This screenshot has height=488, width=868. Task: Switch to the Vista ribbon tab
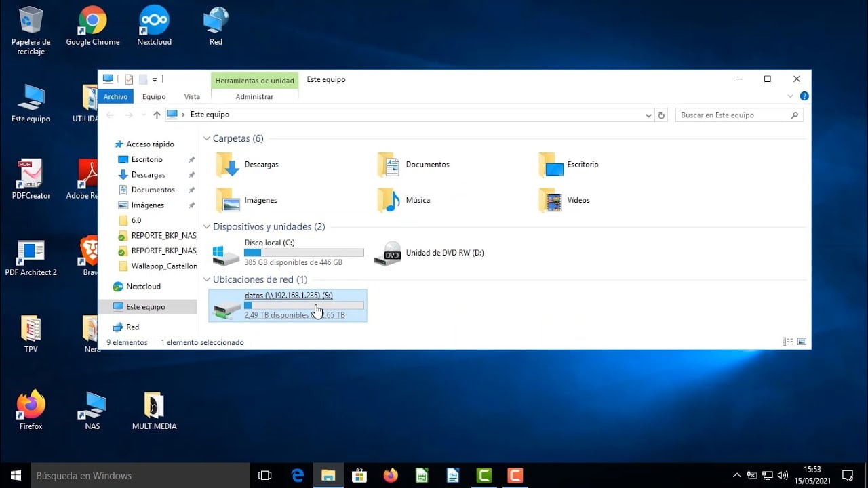tap(192, 96)
